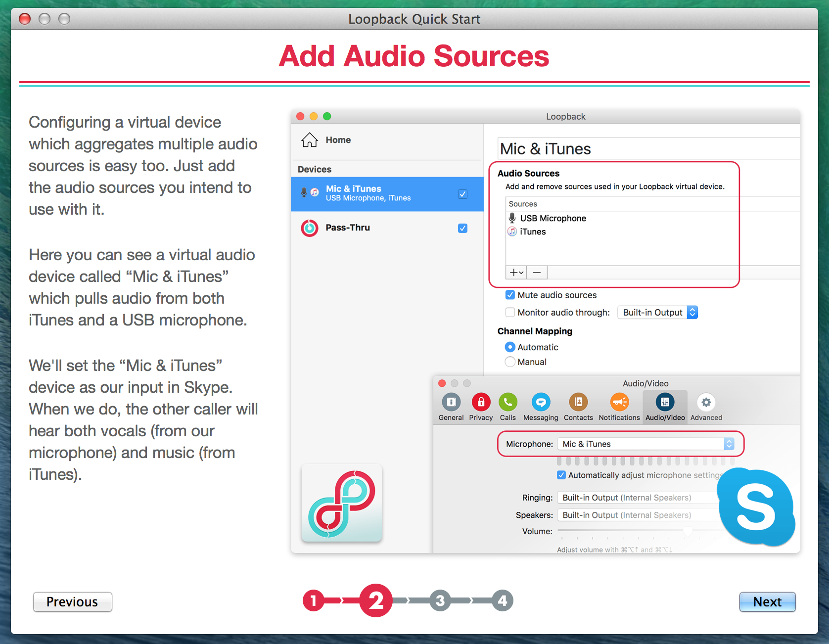Viewport: 829px width, 644px height.
Task: Select the Audio/Video preferences tab
Action: [665, 407]
